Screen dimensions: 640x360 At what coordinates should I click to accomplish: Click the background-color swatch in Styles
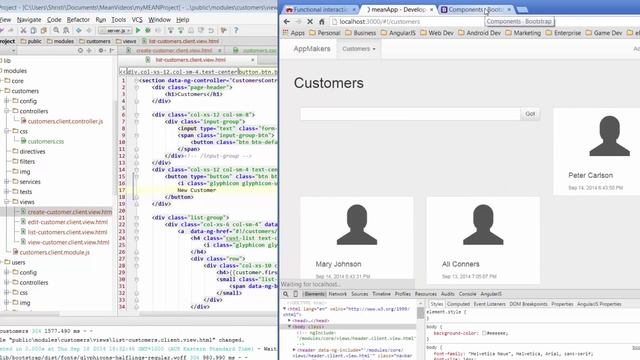484,333
